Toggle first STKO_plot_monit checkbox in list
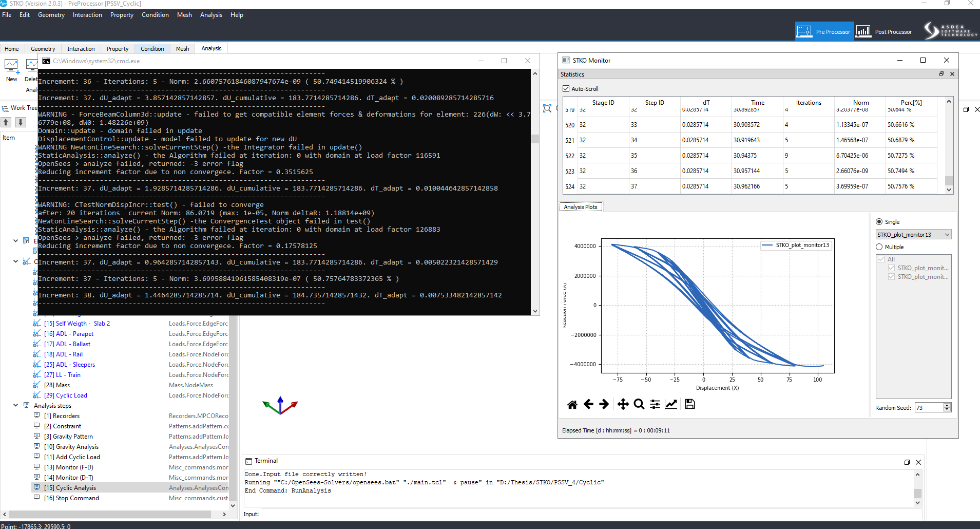The image size is (980, 529). 891,268
